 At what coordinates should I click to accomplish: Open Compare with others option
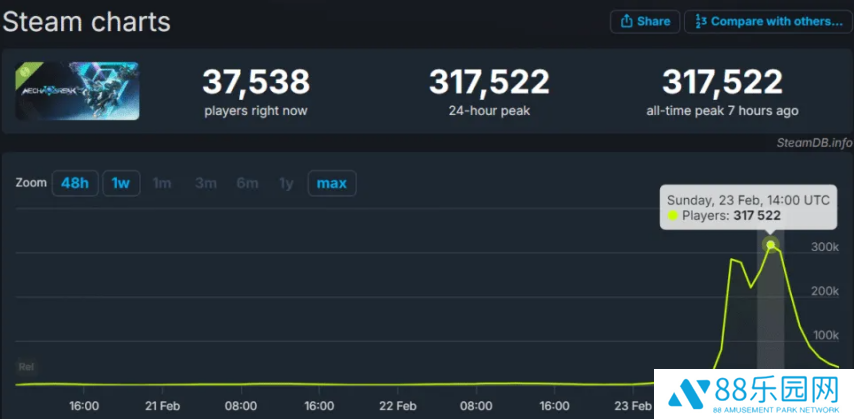768,22
